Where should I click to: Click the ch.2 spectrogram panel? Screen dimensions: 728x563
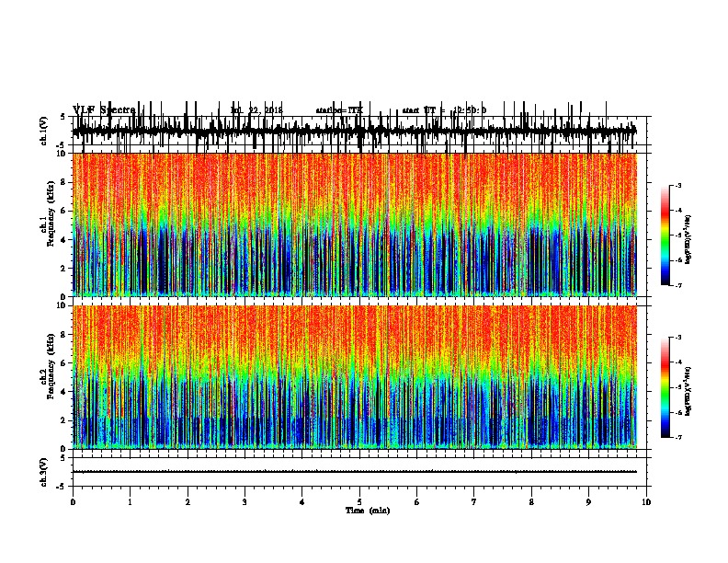tap(355, 377)
